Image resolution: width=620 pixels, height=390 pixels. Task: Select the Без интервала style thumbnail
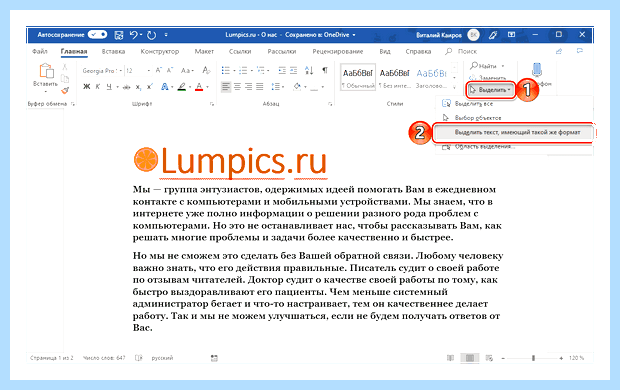(395, 77)
